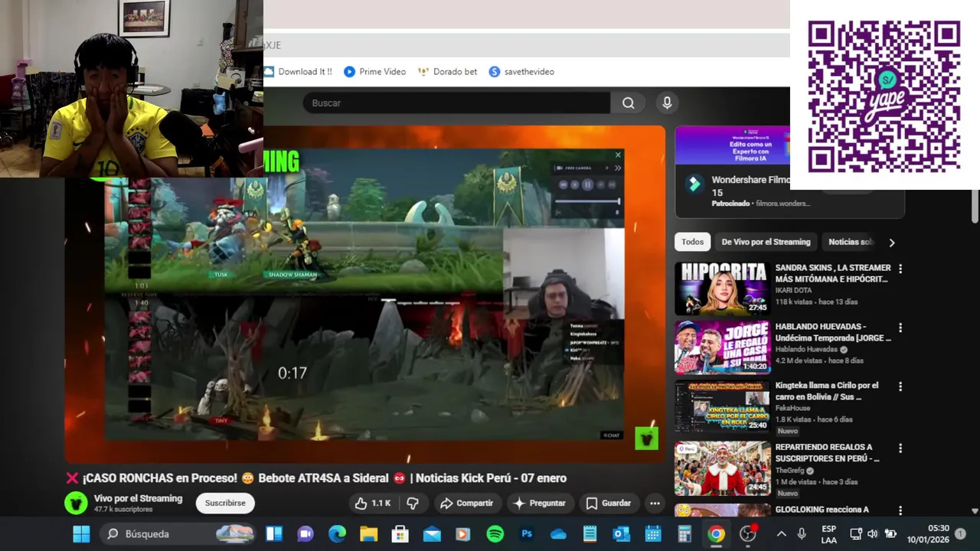Open the clock showing 05:30 10/01/2026
980x551 pixels.
[x=928, y=534]
